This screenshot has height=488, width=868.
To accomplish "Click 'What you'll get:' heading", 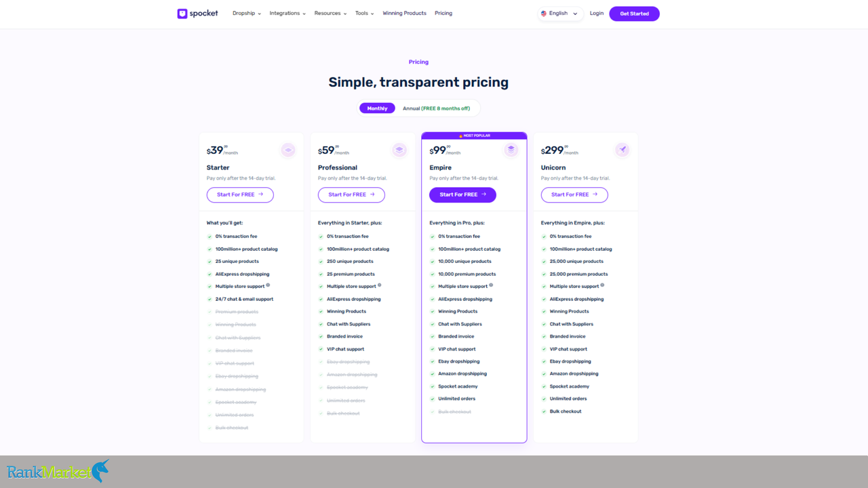I will (x=224, y=223).
